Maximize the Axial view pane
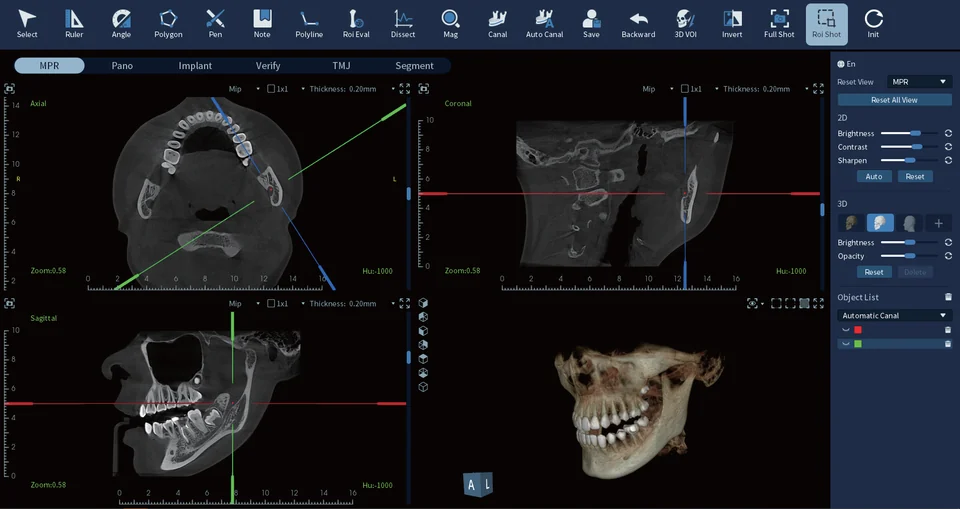The height and width of the screenshot is (509, 960). (405, 89)
